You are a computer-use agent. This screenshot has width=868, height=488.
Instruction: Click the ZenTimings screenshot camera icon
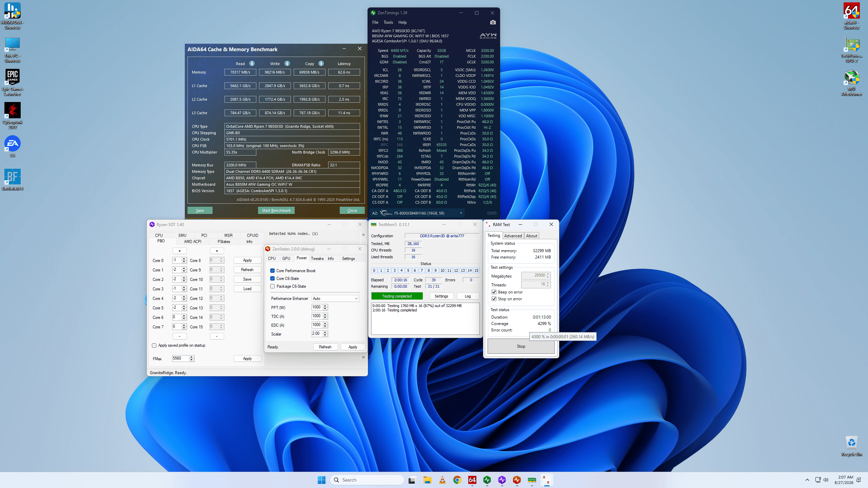tap(493, 22)
